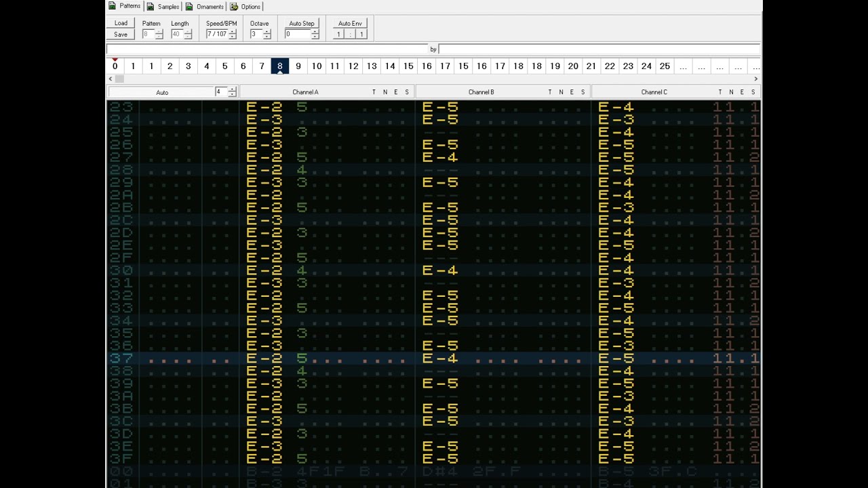Click the song title field
Viewport: 868px width, 488px height.
[267, 49]
